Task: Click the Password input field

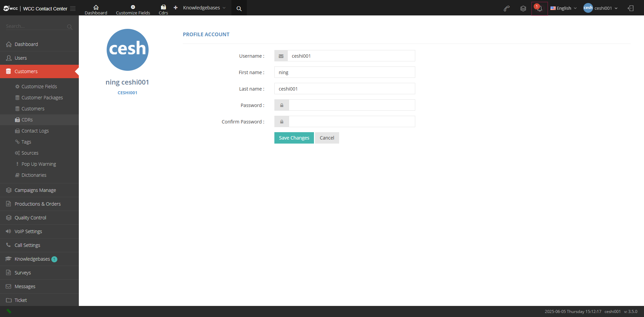Action: pos(352,105)
